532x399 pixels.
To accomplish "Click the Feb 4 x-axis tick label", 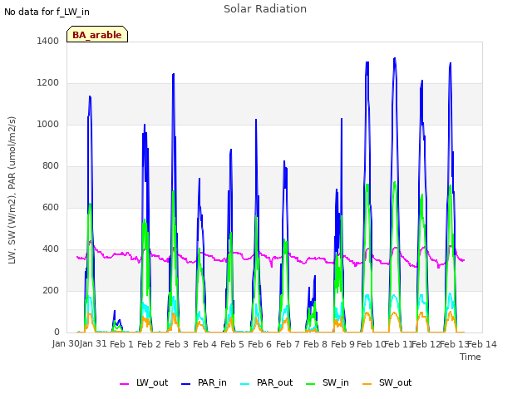I will point(204,344).
